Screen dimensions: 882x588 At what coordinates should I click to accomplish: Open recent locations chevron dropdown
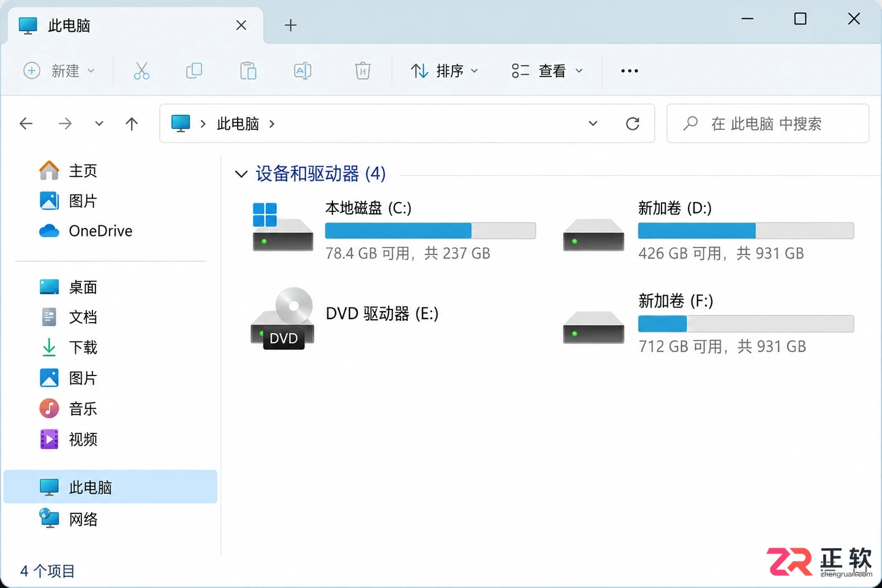point(99,124)
